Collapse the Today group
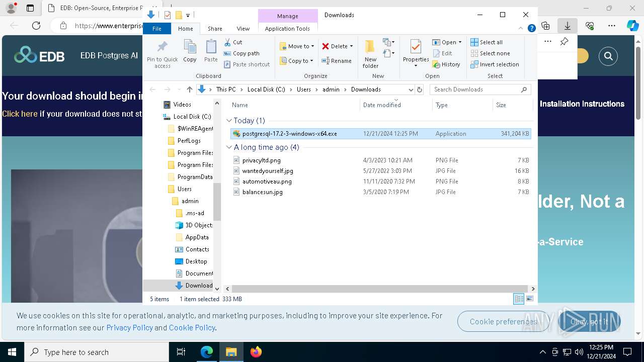644x362 pixels. [x=229, y=121]
